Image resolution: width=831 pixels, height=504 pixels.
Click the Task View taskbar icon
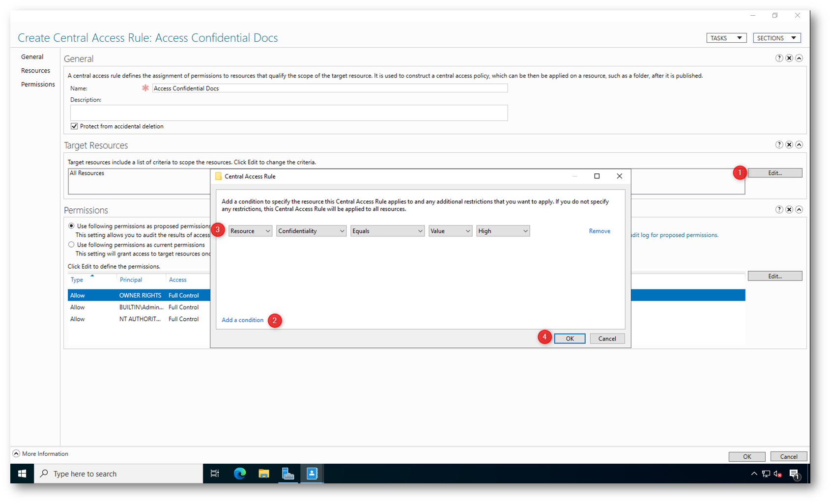tap(215, 474)
